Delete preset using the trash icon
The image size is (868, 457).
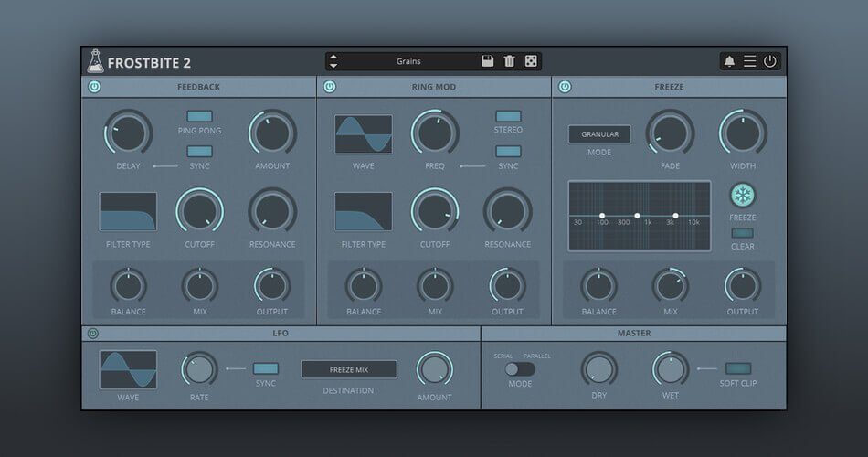tap(509, 61)
